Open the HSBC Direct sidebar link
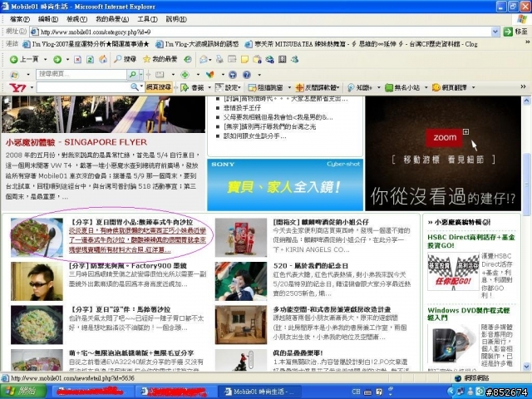 click(471, 241)
